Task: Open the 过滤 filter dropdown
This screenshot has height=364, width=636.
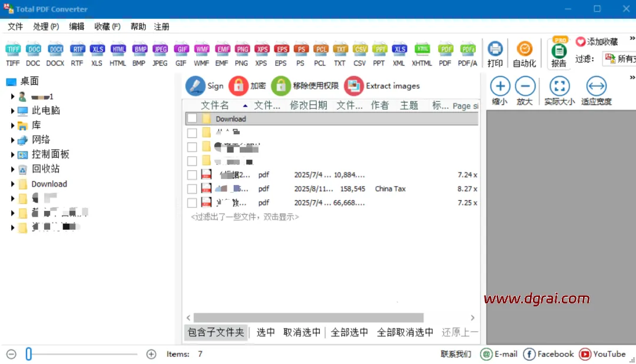Action: click(x=619, y=59)
